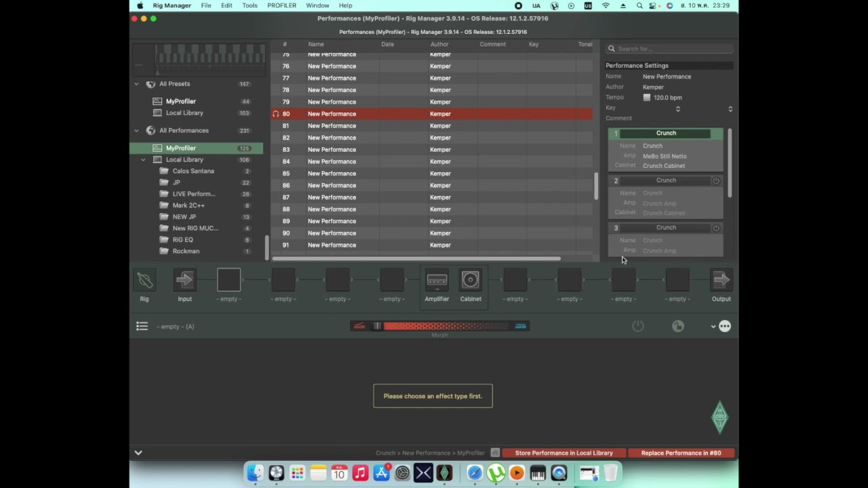The image size is (868, 488).
Task: Toggle the Tempo checkbox
Action: [647, 98]
